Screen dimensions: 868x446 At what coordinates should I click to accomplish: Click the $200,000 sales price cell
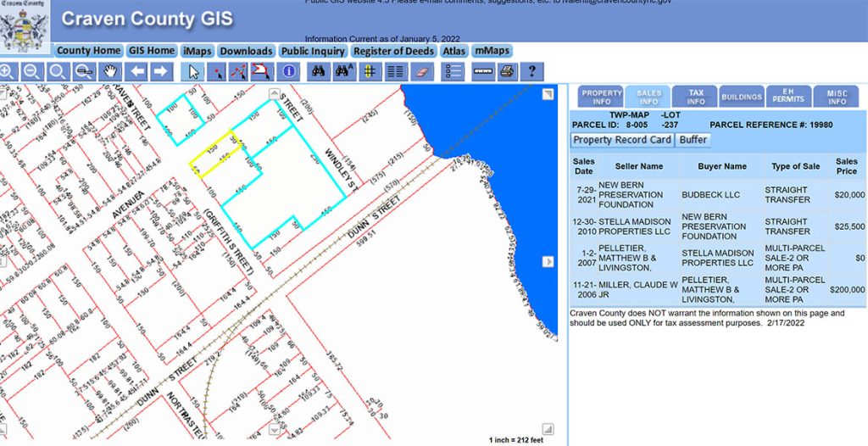point(847,289)
